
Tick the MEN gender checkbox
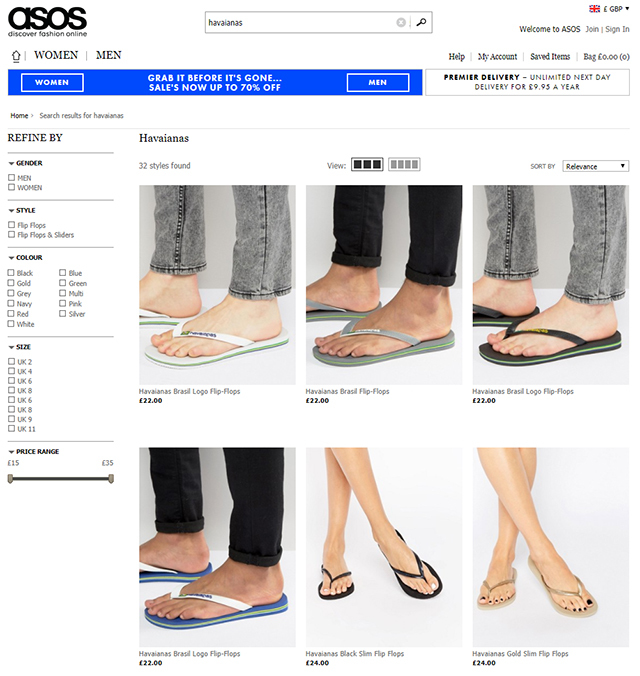click(x=11, y=178)
